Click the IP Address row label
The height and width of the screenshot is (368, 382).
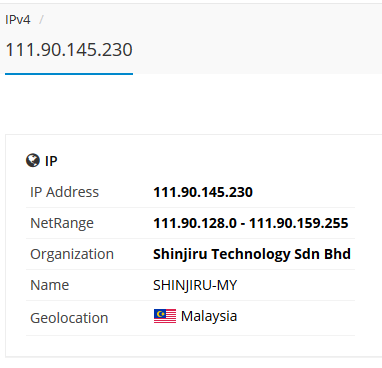(x=64, y=192)
